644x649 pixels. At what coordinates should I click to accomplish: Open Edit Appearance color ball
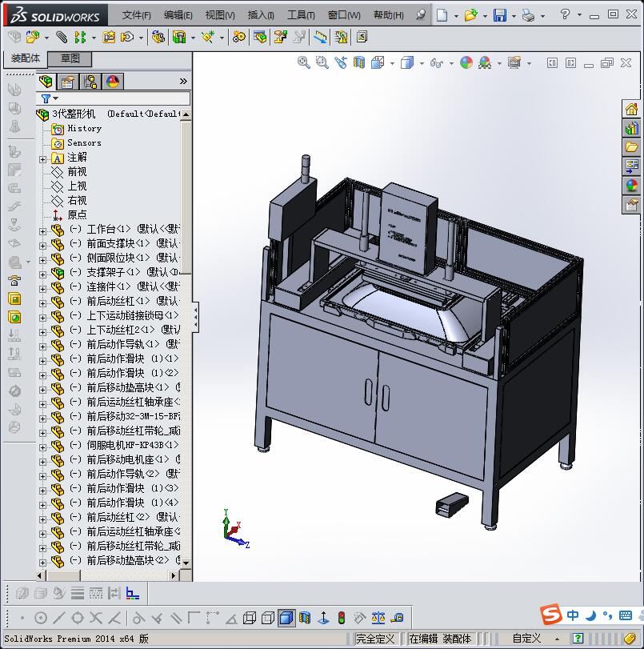click(x=466, y=63)
